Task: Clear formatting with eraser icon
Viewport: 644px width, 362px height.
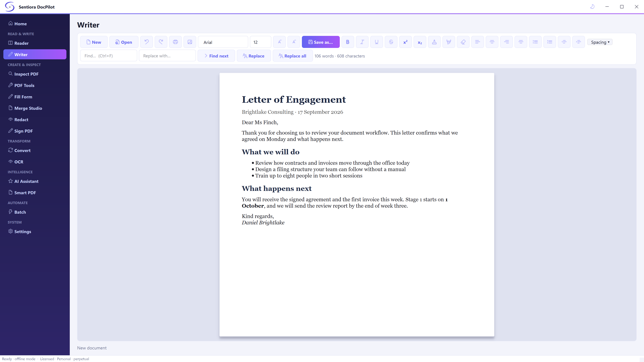Action: tap(463, 42)
